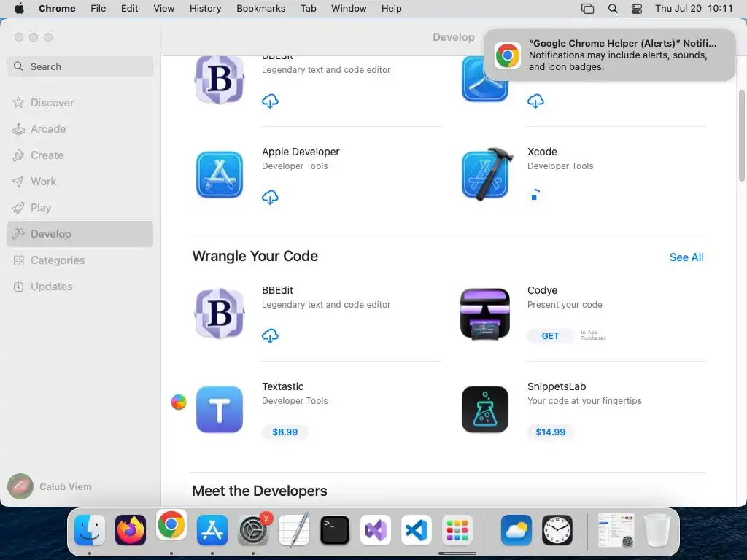The width and height of the screenshot is (747, 560).
Task: Open Trash from the Dock
Action: (657, 530)
